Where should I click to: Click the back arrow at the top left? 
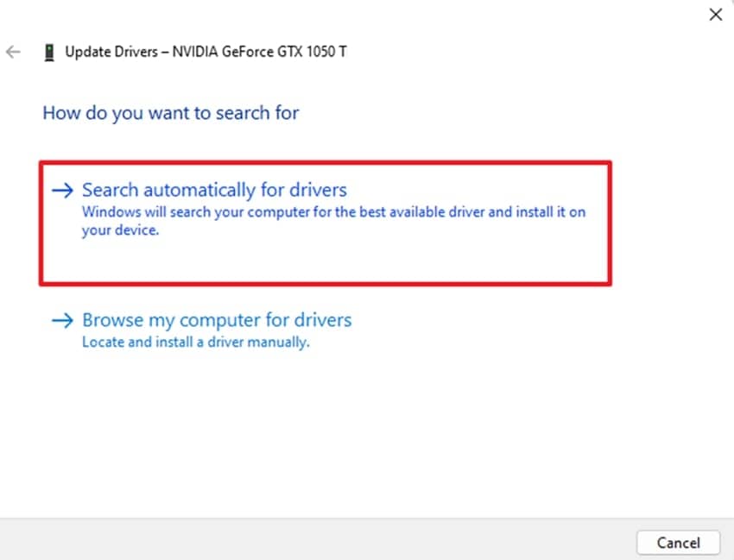click(x=14, y=52)
